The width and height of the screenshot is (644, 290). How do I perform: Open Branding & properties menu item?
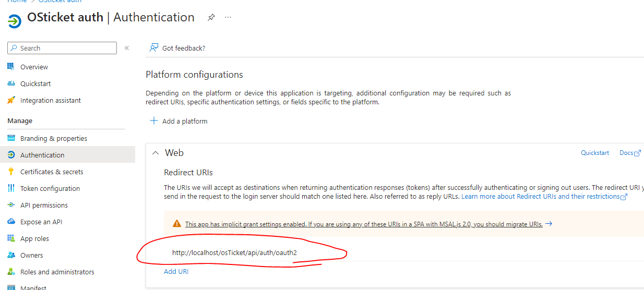[x=53, y=138]
